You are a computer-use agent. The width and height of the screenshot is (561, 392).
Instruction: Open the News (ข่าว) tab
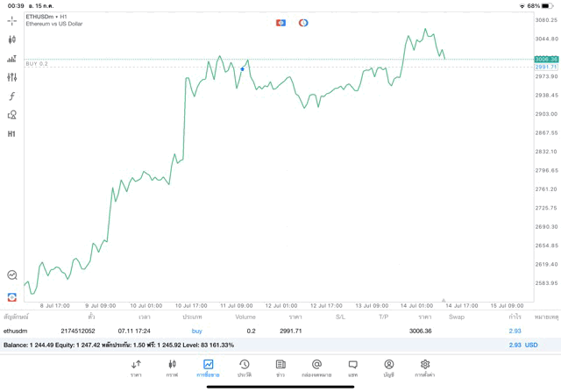tap(280, 367)
